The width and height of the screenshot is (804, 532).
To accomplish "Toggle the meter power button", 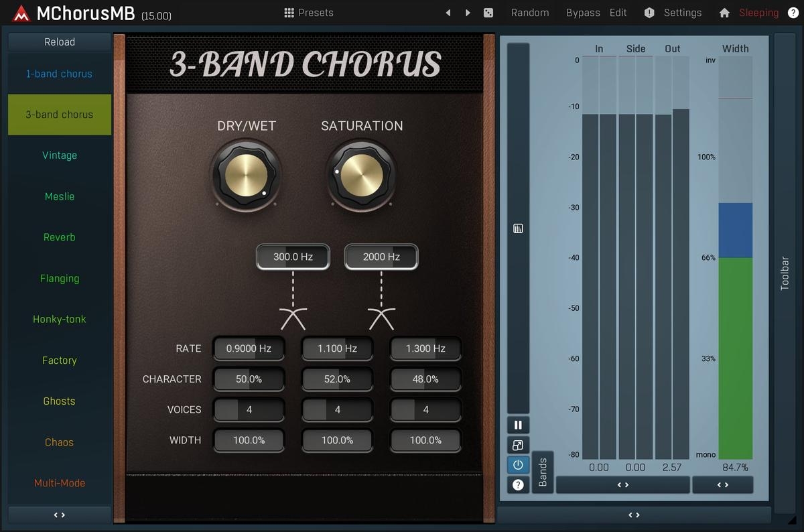I will [518, 465].
